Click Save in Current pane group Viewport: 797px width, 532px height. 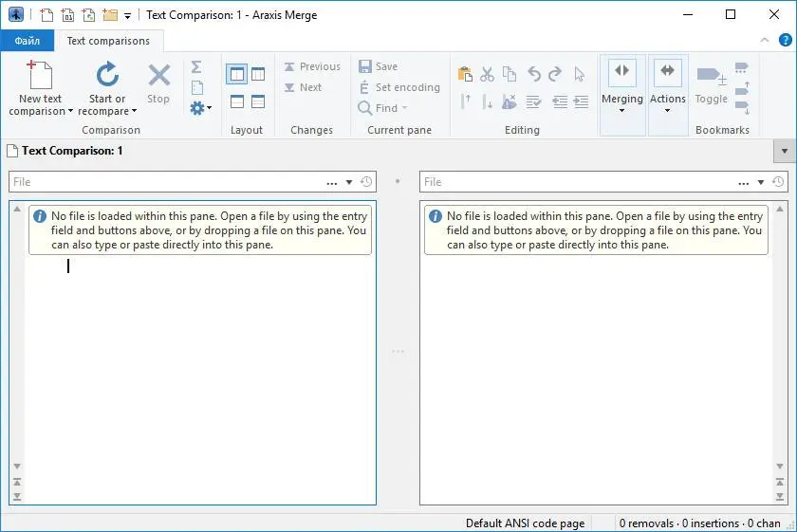[x=379, y=66]
